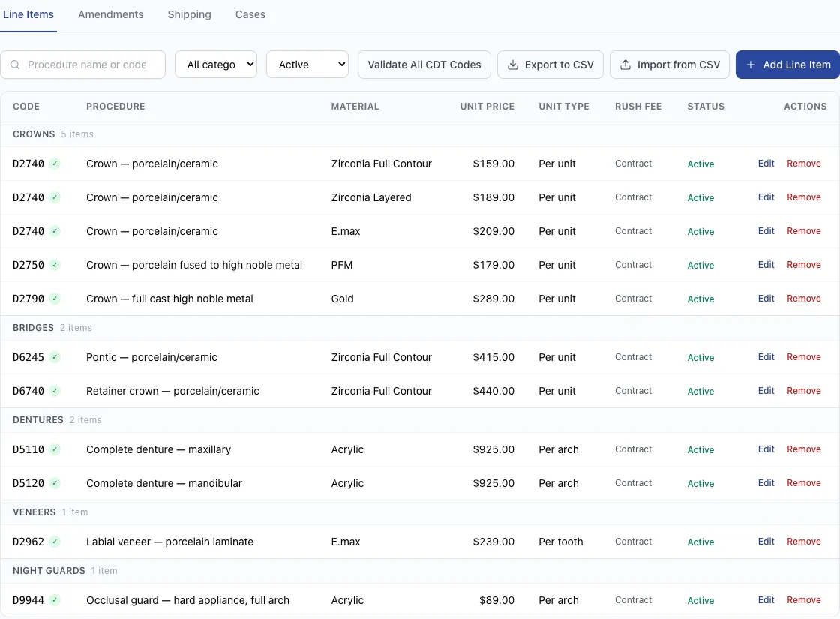The width and height of the screenshot is (840, 619).
Task: Edit the D6245 Pontic line item
Action: [x=766, y=357]
